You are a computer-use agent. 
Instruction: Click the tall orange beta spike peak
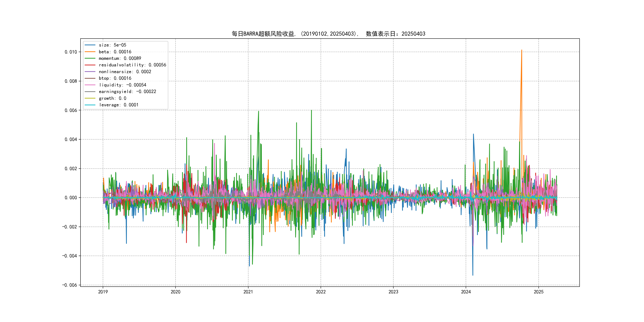point(522,50)
